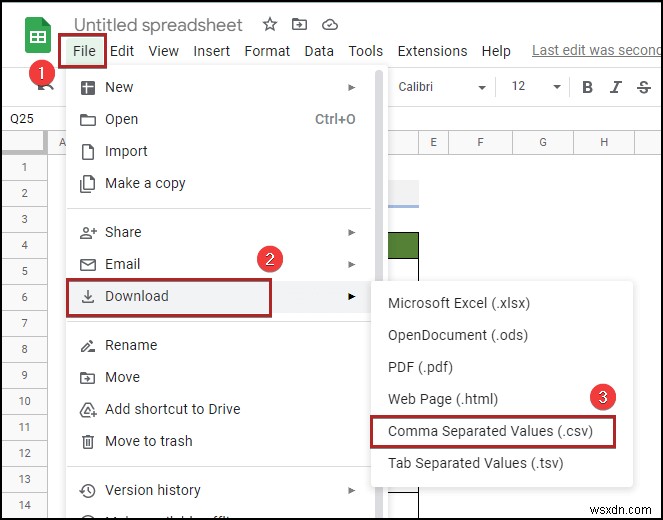The height and width of the screenshot is (520, 663).
Task: Click the Open folder icon in menu
Action: click(x=88, y=120)
